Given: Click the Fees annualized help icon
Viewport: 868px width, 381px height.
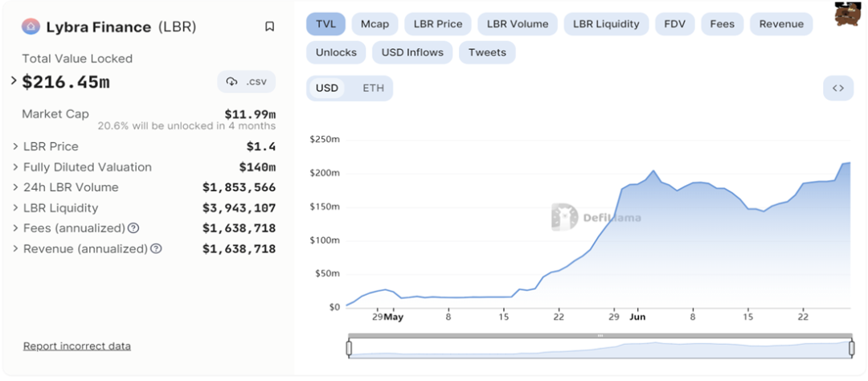Looking at the screenshot, I should click(x=133, y=228).
